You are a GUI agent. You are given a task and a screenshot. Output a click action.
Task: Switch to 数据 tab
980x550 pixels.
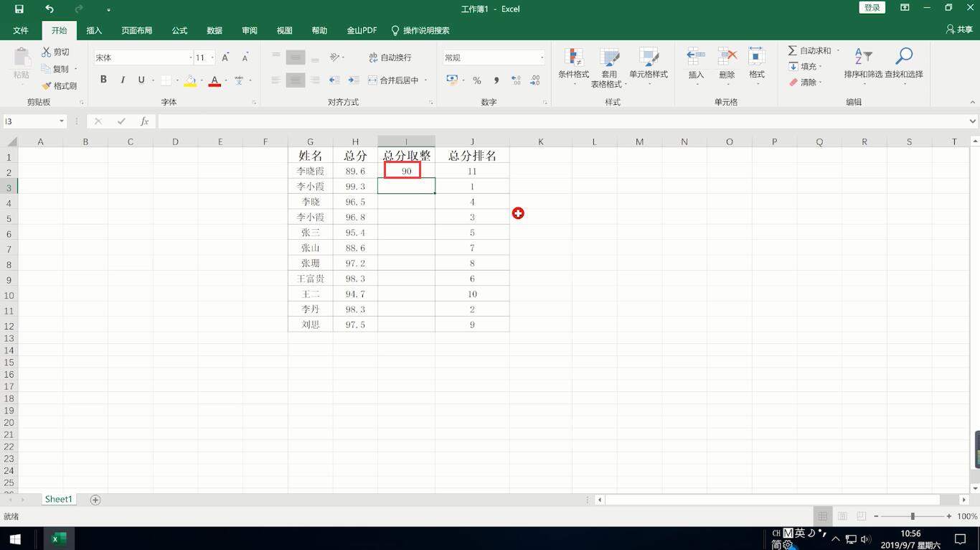click(215, 30)
